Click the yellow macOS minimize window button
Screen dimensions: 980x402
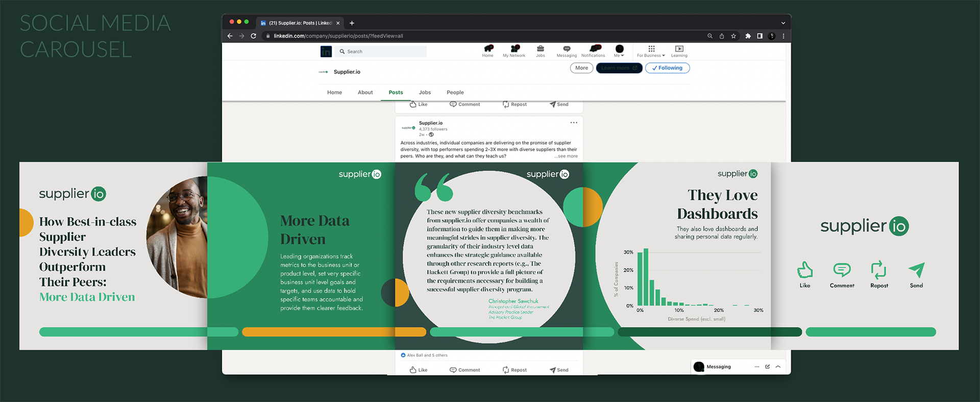[239, 22]
